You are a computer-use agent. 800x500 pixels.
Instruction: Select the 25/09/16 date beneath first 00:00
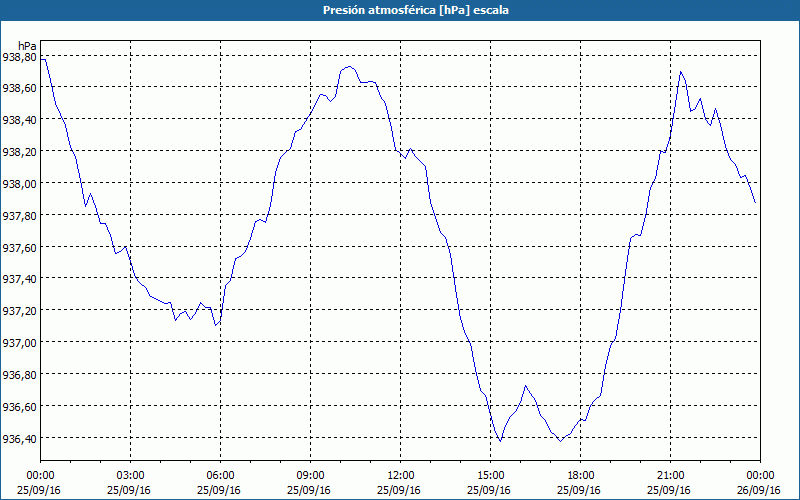[39, 490]
